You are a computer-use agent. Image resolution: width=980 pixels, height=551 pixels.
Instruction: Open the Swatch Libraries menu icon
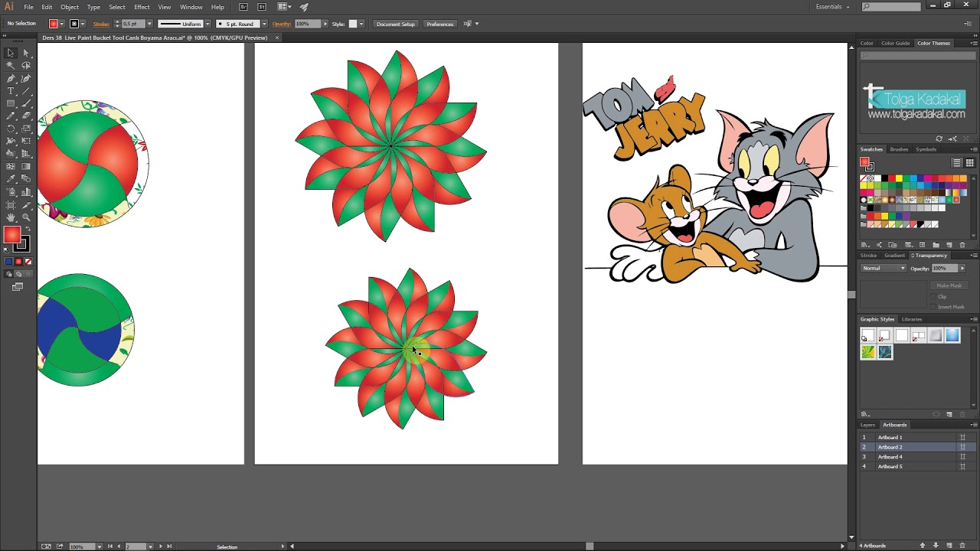pyautogui.click(x=865, y=245)
